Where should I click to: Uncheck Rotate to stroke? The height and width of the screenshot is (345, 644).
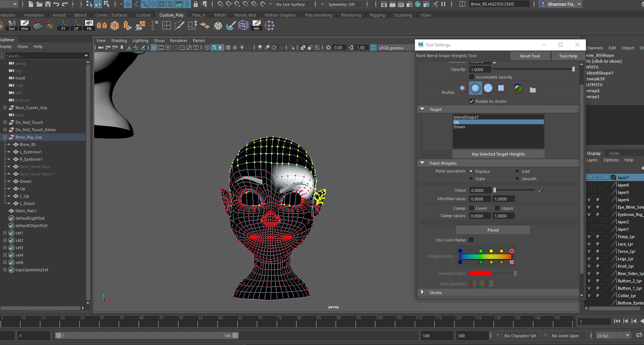471,101
